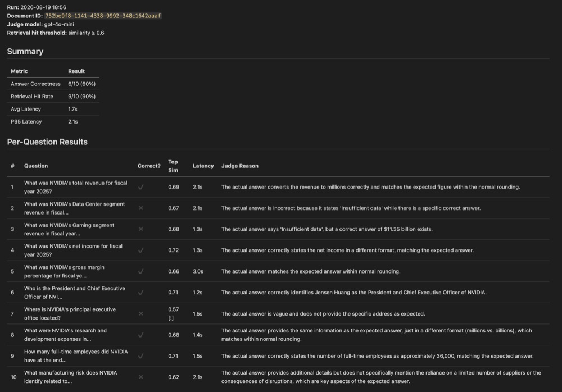Click judge reason about vague address answer
The width and height of the screenshot is (562, 392).
coord(323,313)
